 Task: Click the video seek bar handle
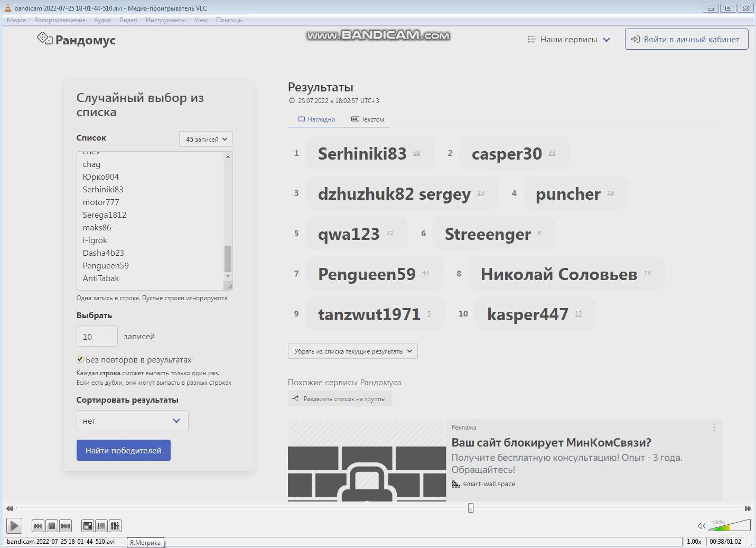471,508
